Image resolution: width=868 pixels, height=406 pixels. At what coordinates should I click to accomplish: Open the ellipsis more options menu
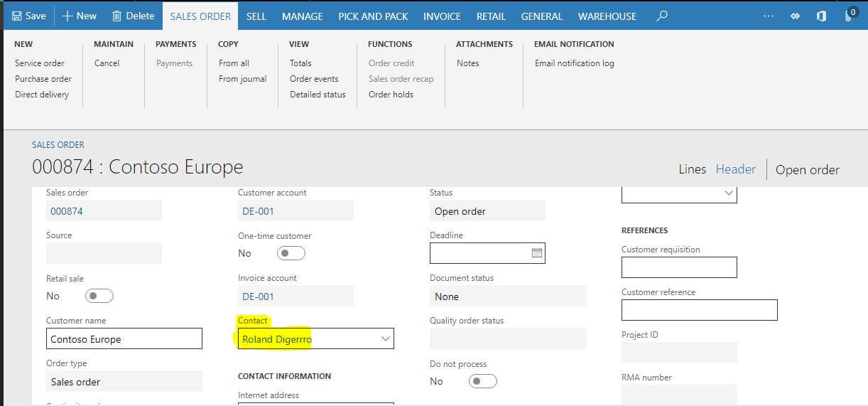tap(768, 16)
